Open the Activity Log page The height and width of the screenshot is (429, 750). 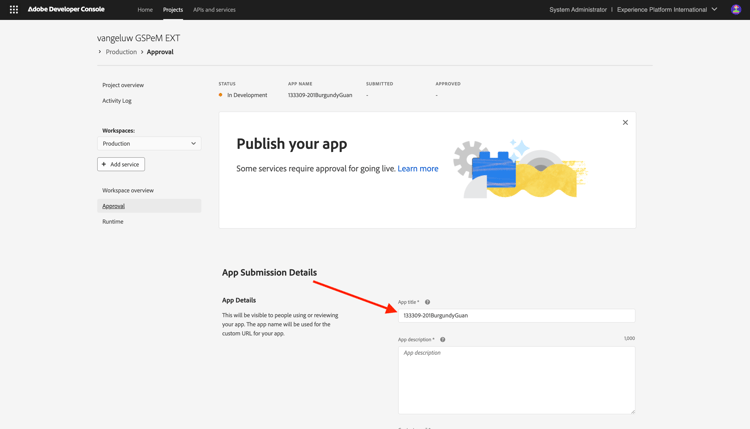tap(117, 101)
